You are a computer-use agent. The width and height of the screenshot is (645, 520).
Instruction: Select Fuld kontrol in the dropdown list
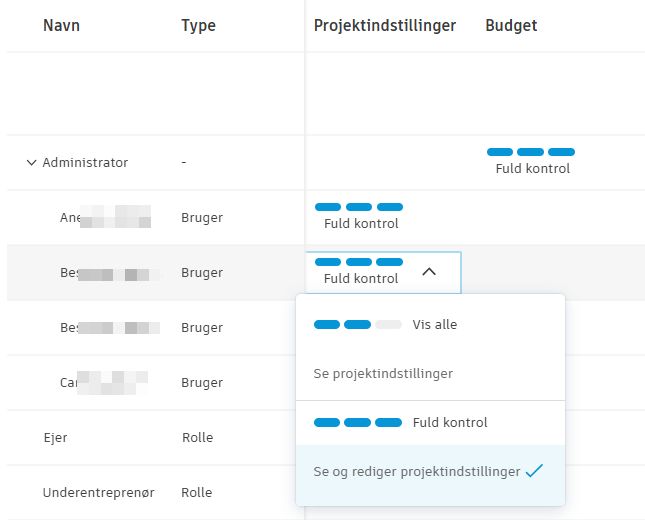coord(450,423)
